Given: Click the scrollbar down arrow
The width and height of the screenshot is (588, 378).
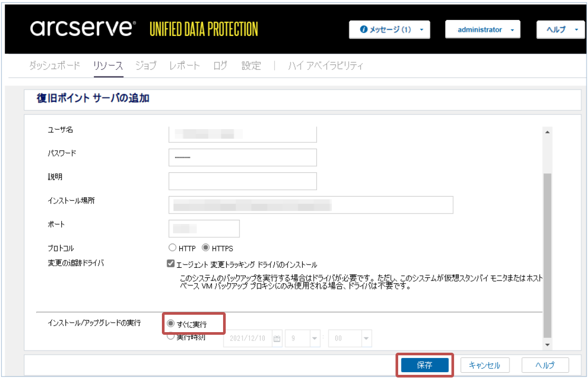Looking at the screenshot, I should [547, 345].
